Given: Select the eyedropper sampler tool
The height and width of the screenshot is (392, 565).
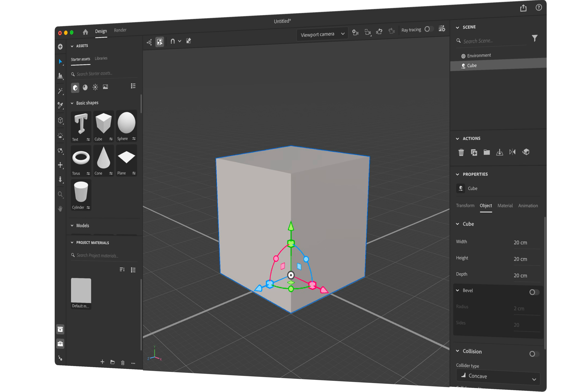Looking at the screenshot, I should (60, 105).
